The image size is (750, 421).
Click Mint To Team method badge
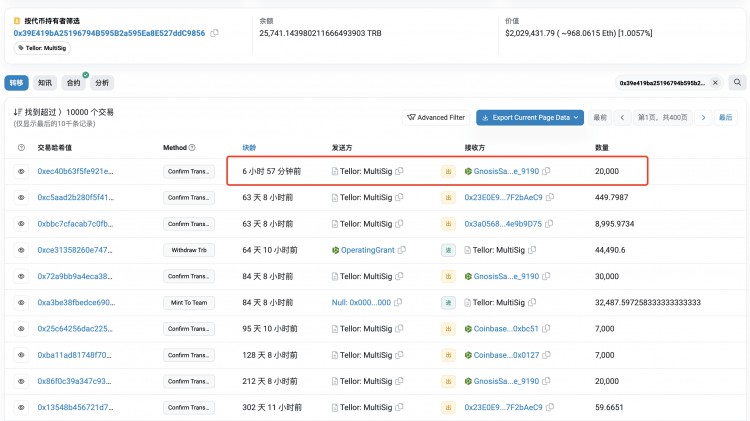click(x=189, y=302)
